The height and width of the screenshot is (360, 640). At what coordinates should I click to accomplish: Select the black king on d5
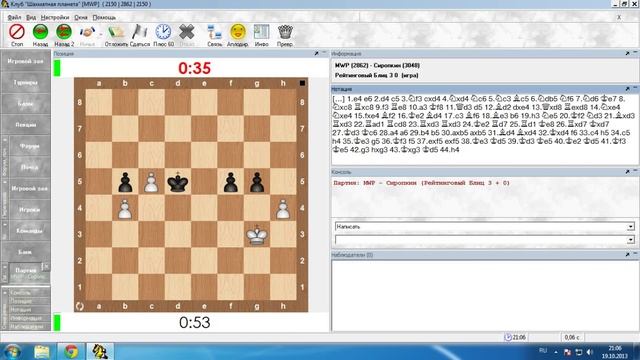(178, 182)
